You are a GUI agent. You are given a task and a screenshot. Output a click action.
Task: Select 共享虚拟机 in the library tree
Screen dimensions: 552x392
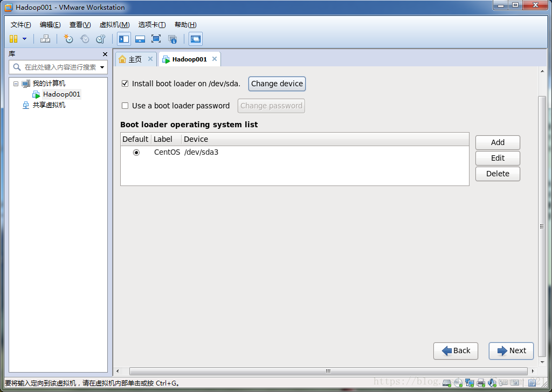point(49,105)
